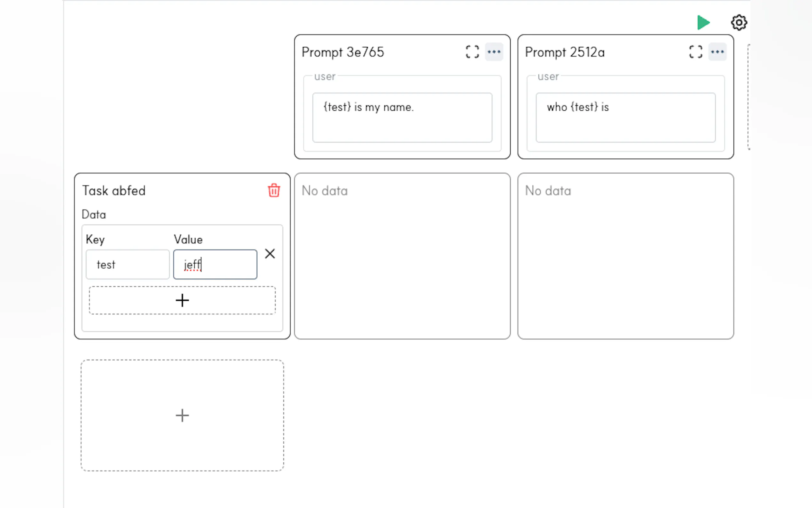
Task: Open settings with the gear icon
Action: pyautogui.click(x=738, y=22)
